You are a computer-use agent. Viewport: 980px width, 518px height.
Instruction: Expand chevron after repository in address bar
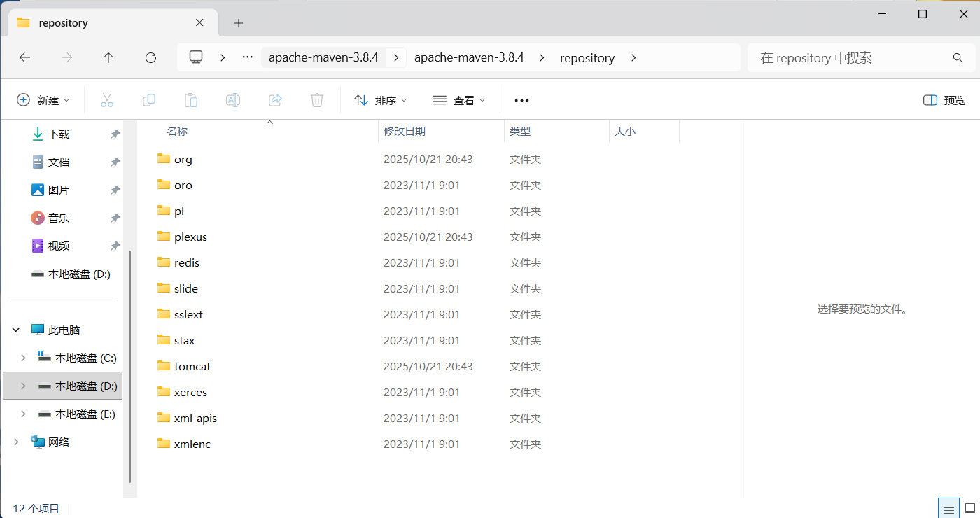(x=633, y=58)
